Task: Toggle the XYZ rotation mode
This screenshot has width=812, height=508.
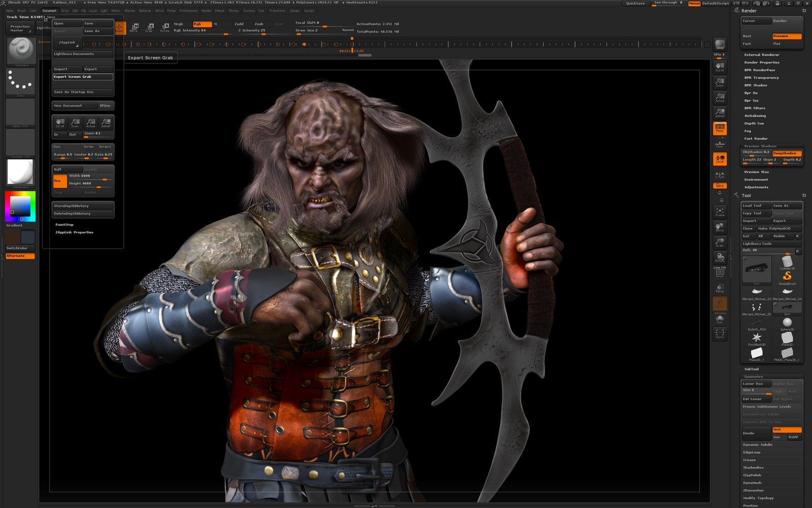Action: coord(720,185)
